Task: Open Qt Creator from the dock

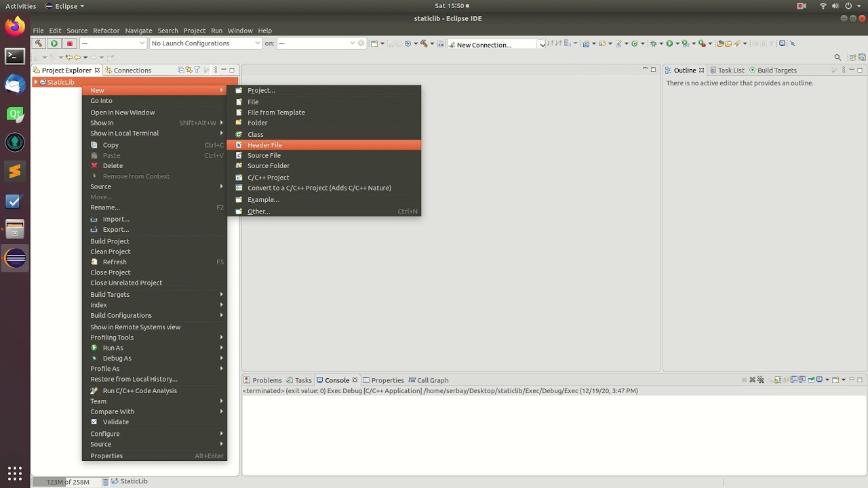Action: click(15, 114)
